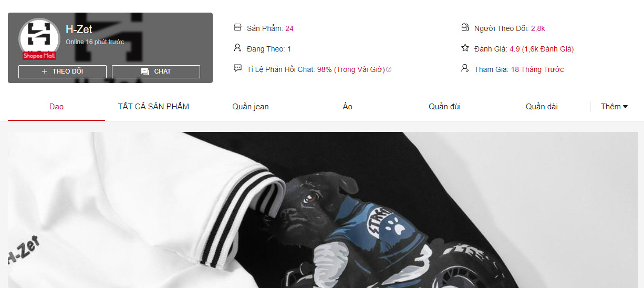Expand the Thêm categories dropdown
The width and height of the screenshot is (644, 288).
(615, 107)
